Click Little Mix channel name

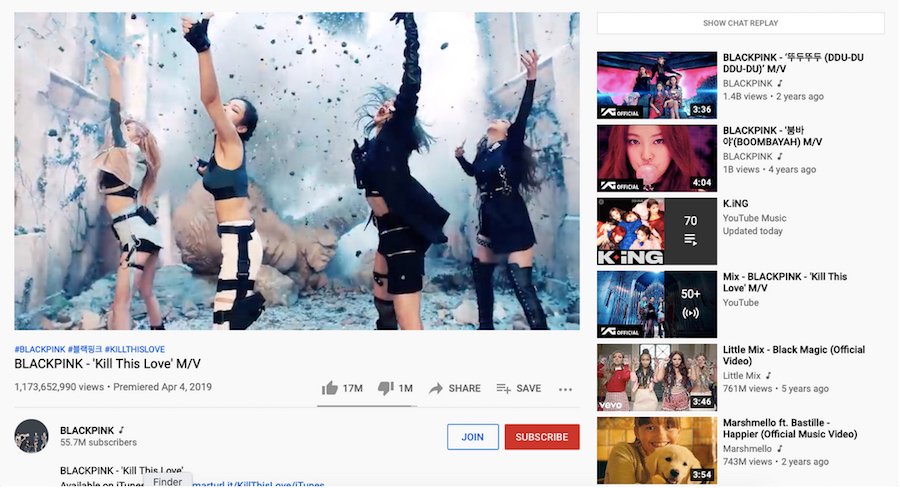tap(742, 375)
